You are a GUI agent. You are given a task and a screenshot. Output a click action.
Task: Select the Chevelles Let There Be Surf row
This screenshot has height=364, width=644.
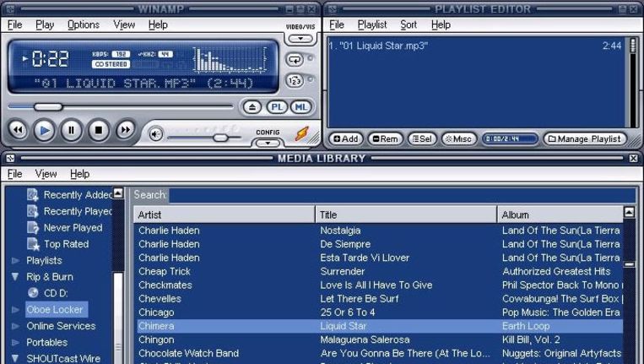[380, 299]
